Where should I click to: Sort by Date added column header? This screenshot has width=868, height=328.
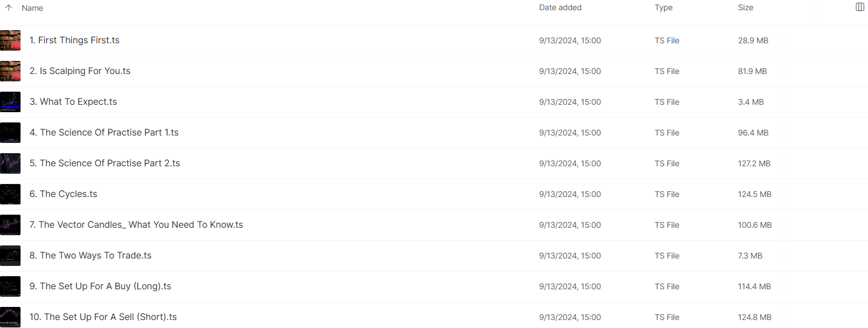pyautogui.click(x=560, y=8)
